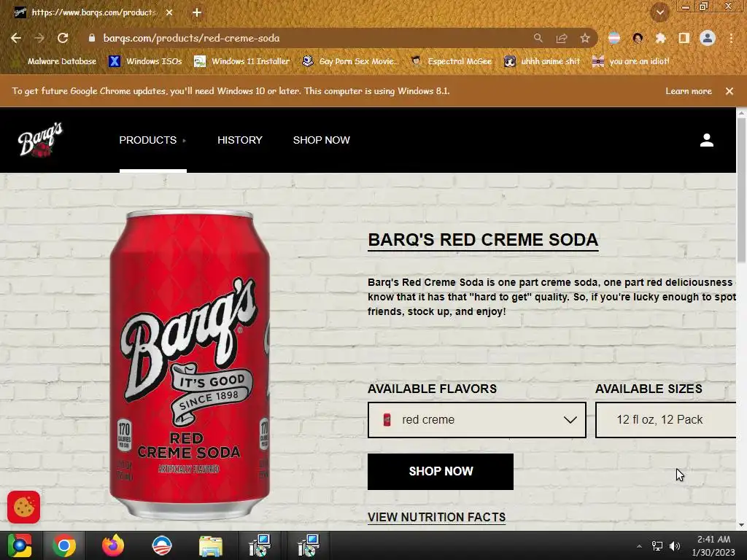Screen dimensions: 747x560
Task: Click the red creme soda can image
Action: click(190, 365)
